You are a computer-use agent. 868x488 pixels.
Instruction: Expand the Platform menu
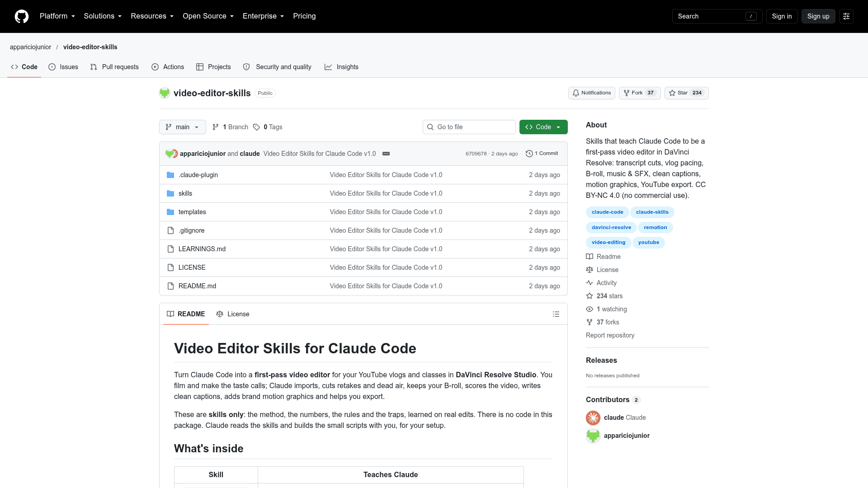(57, 16)
